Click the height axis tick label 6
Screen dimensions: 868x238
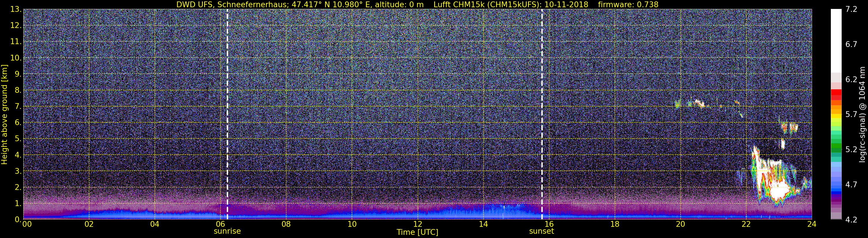pyautogui.click(x=18, y=123)
